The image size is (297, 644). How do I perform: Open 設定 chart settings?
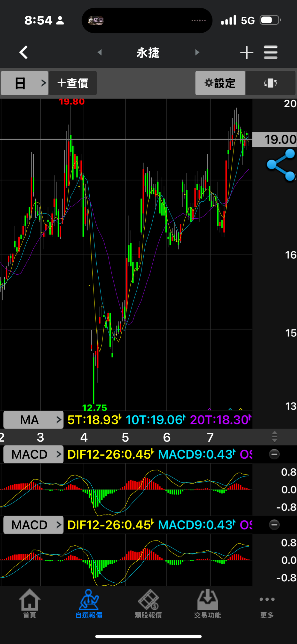tap(220, 83)
